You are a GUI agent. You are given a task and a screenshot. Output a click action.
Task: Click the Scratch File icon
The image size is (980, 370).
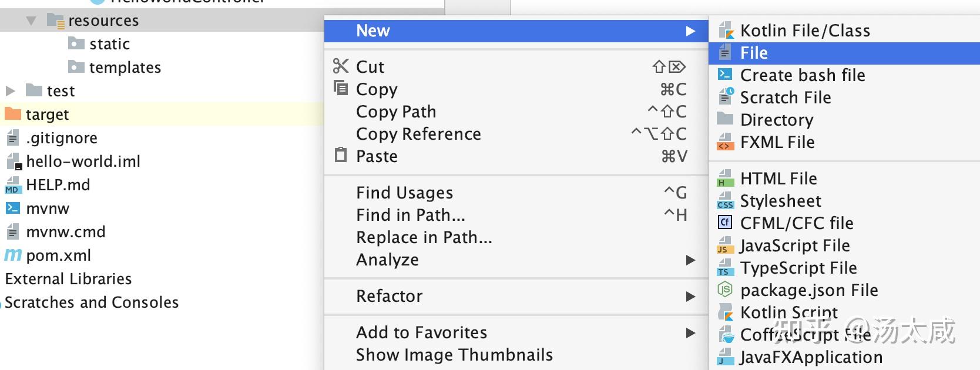(726, 96)
